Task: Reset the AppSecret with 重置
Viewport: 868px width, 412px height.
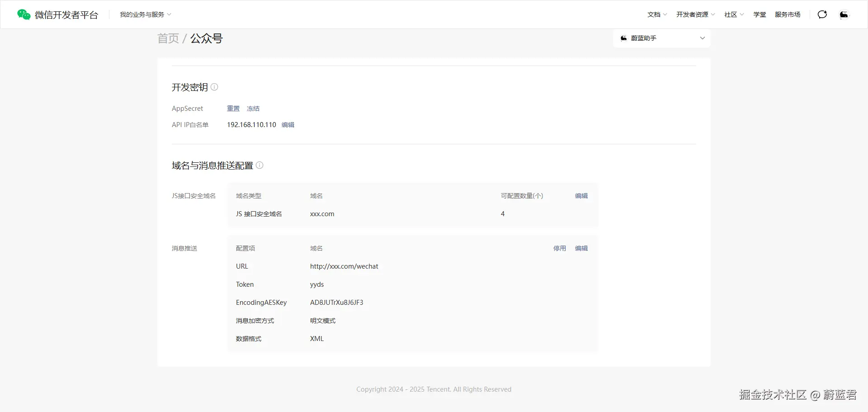Action: pyautogui.click(x=233, y=109)
